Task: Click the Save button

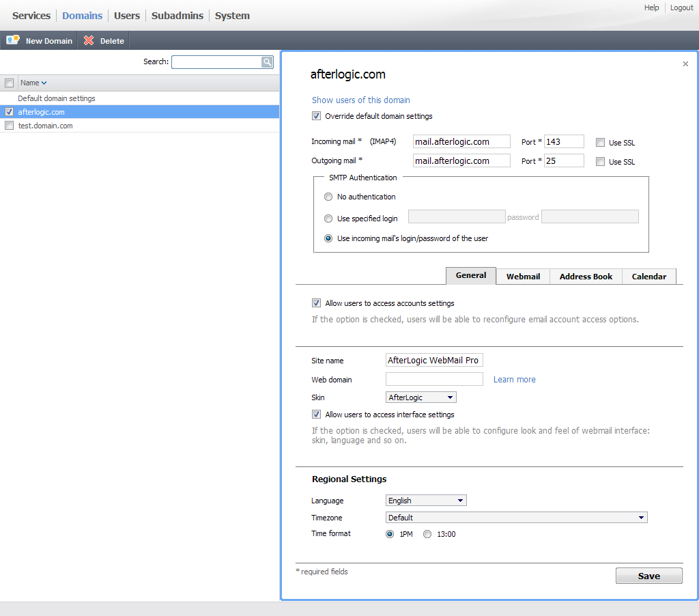Action: pos(648,576)
